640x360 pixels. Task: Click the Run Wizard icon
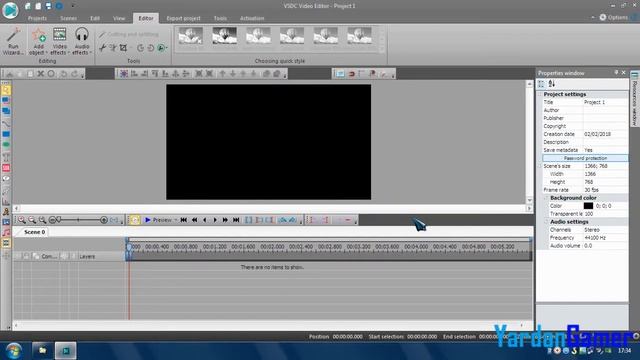click(x=13, y=41)
